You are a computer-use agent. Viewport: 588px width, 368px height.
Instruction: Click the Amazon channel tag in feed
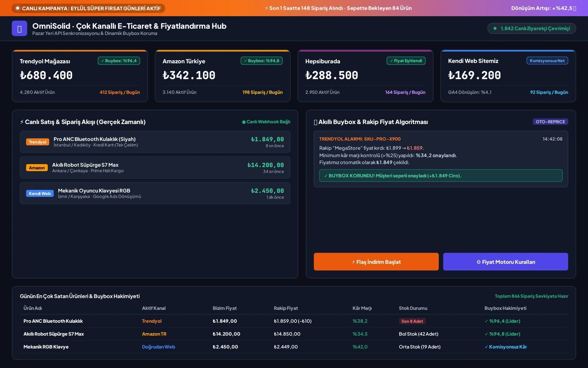coord(37,168)
